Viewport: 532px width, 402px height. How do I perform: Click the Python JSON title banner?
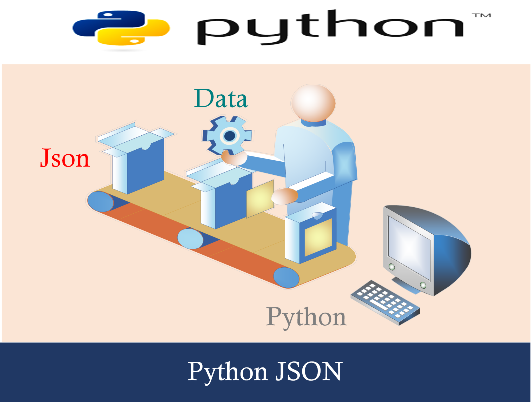click(266, 380)
